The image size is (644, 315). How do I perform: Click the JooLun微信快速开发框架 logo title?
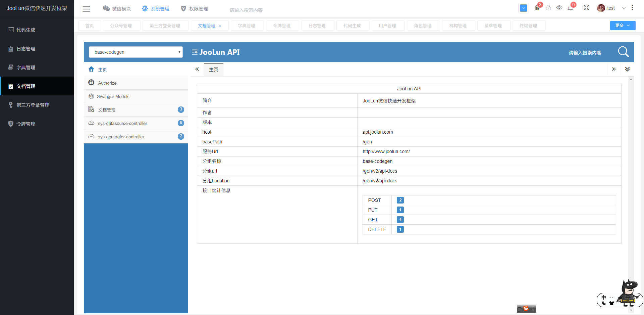[x=37, y=8]
